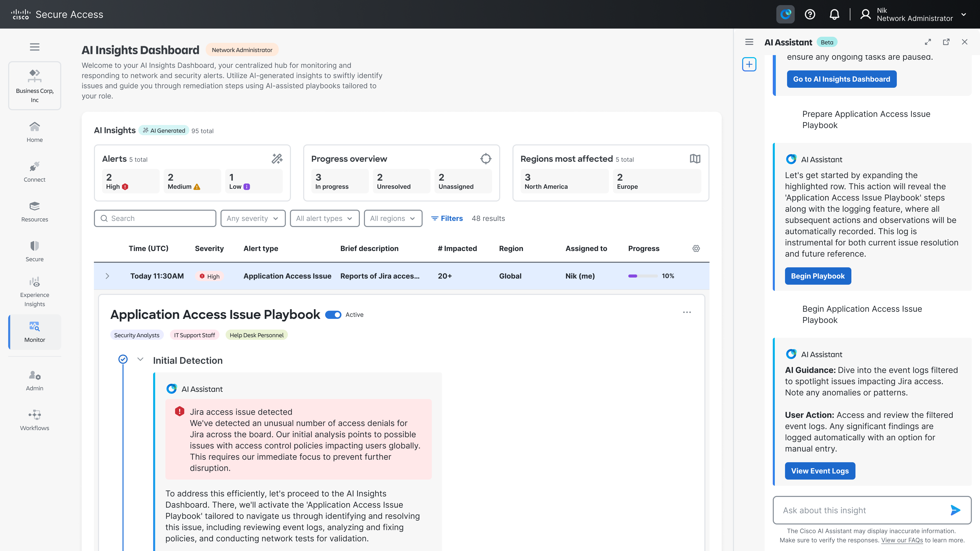Click the Cisco logo
This screenshot has height=551, width=980.
click(x=20, y=15)
